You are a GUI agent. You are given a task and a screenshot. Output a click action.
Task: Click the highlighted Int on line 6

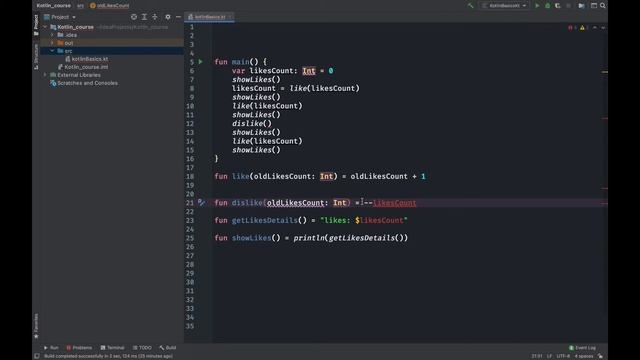[x=309, y=71]
